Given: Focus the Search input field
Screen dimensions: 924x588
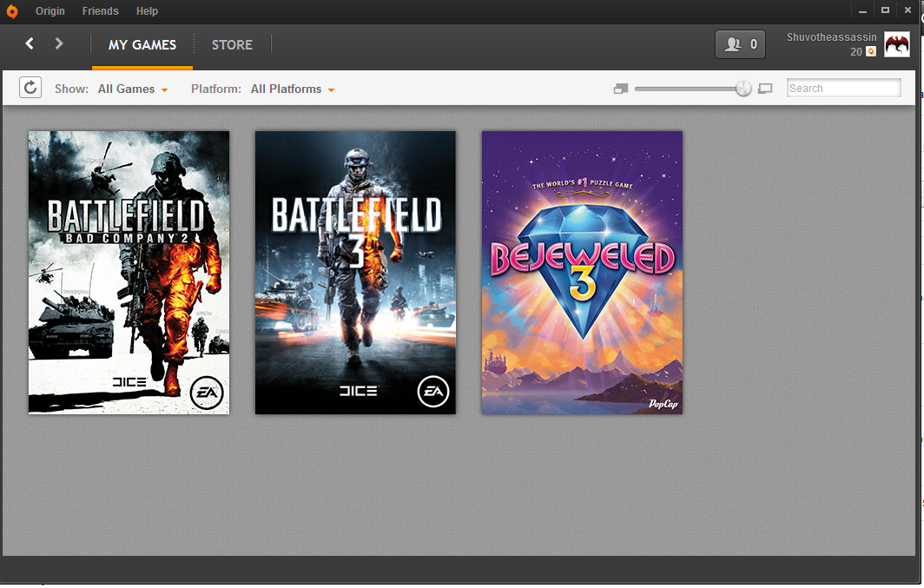Looking at the screenshot, I should pyautogui.click(x=843, y=89).
